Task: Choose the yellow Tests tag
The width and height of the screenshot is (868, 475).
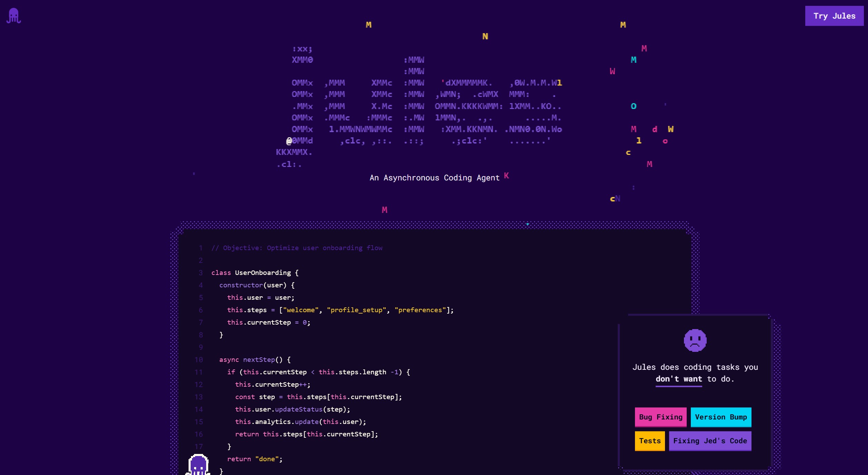Action: 649,441
